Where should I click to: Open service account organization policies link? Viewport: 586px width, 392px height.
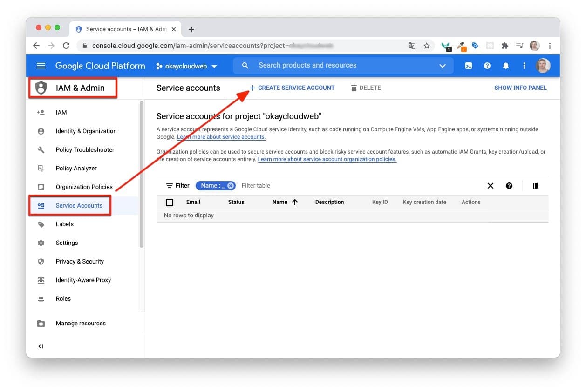[327, 159]
